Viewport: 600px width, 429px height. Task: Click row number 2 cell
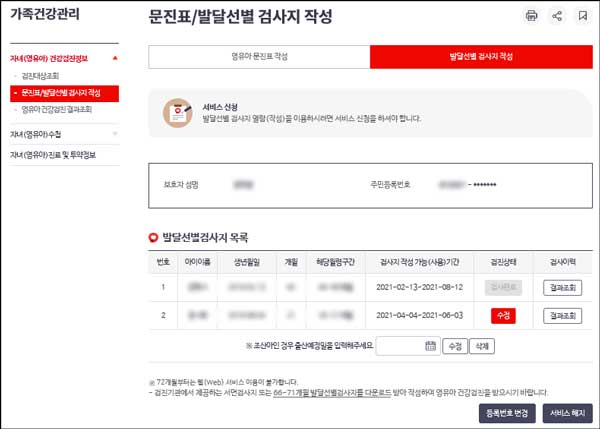(163, 315)
